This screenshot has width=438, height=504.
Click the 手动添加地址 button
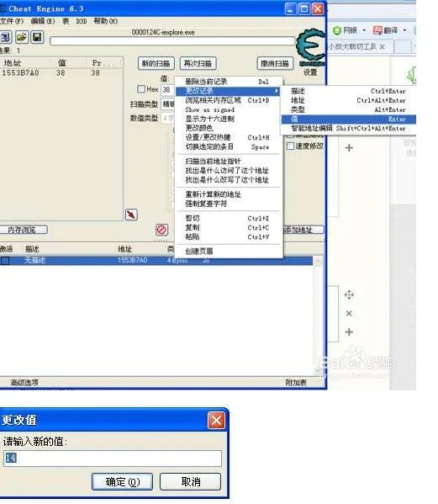point(303,230)
